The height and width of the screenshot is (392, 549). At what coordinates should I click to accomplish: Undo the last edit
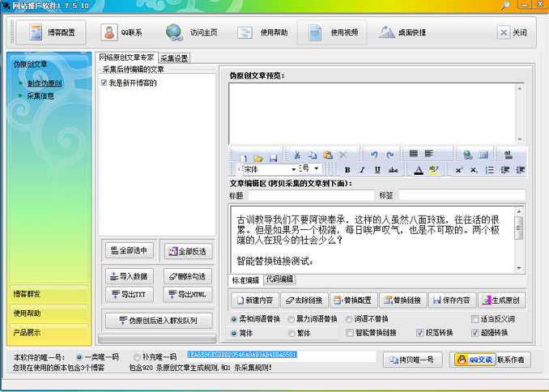pyautogui.click(x=374, y=155)
